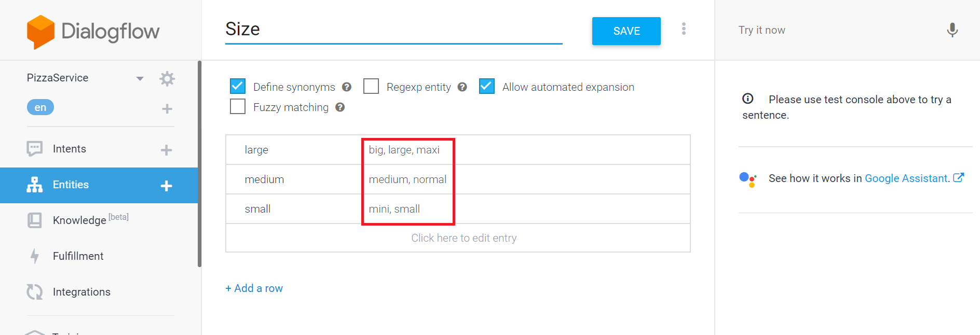
Task: Disable Allow automated expansion checkbox
Action: point(487,86)
